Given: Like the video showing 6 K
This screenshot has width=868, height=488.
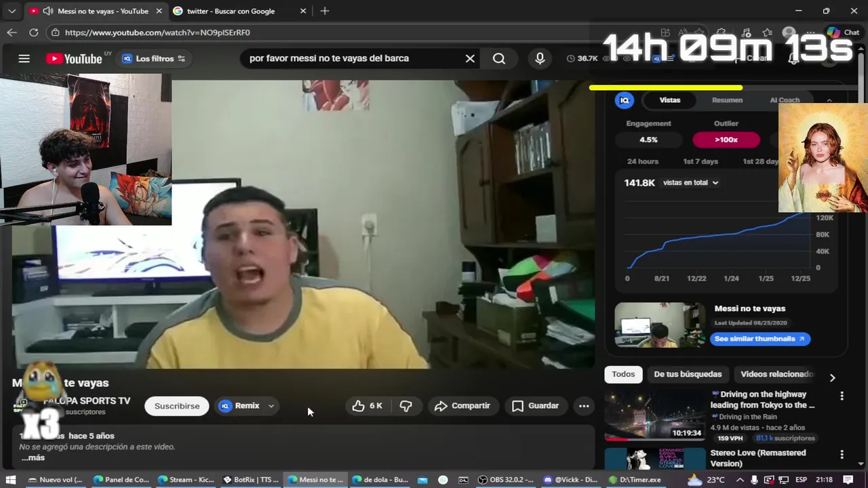Looking at the screenshot, I should click(367, 406).
